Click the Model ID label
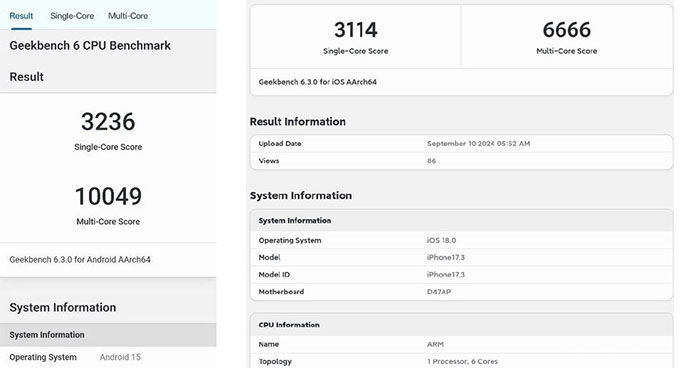Image resolution: width=680 pixels, height=368 pixels. click(x=274, y=275)
